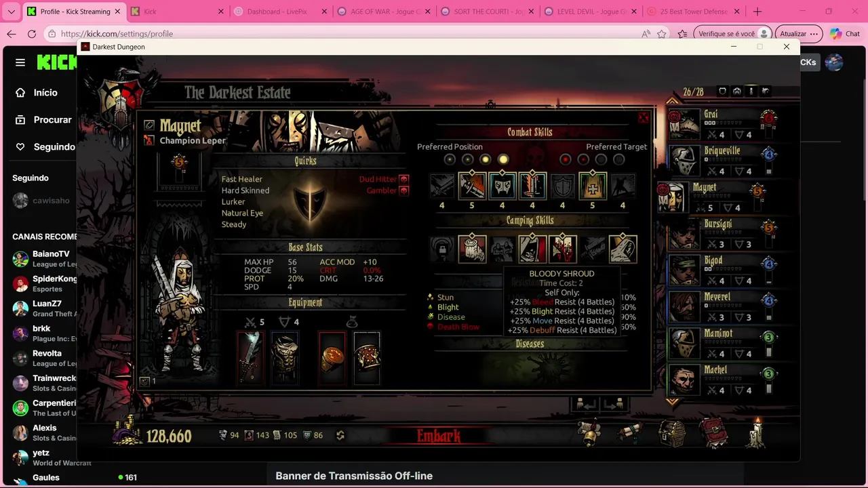Show previous hero with left arrow
This screenshot has height=488, width=868.
(585, 405)
